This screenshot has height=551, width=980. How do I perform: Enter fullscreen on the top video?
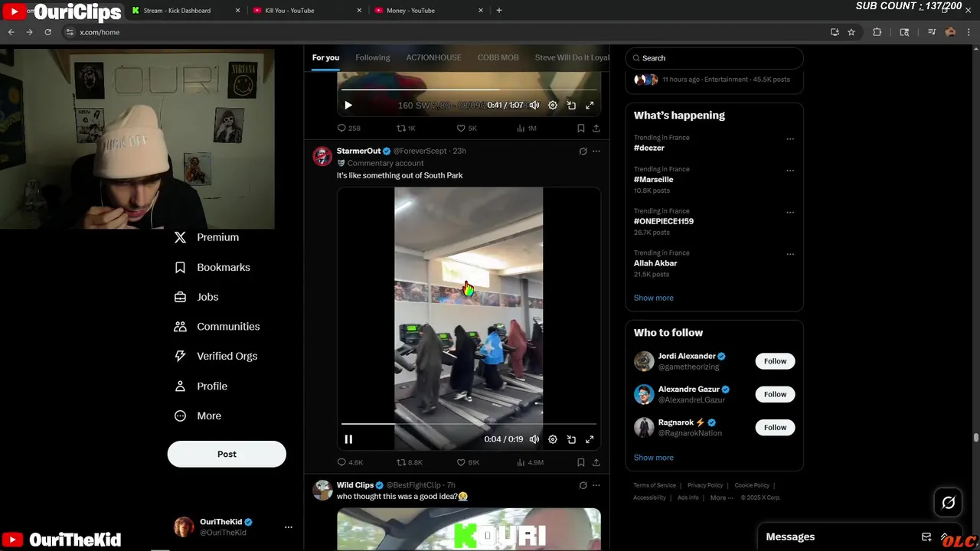point(590,106)
